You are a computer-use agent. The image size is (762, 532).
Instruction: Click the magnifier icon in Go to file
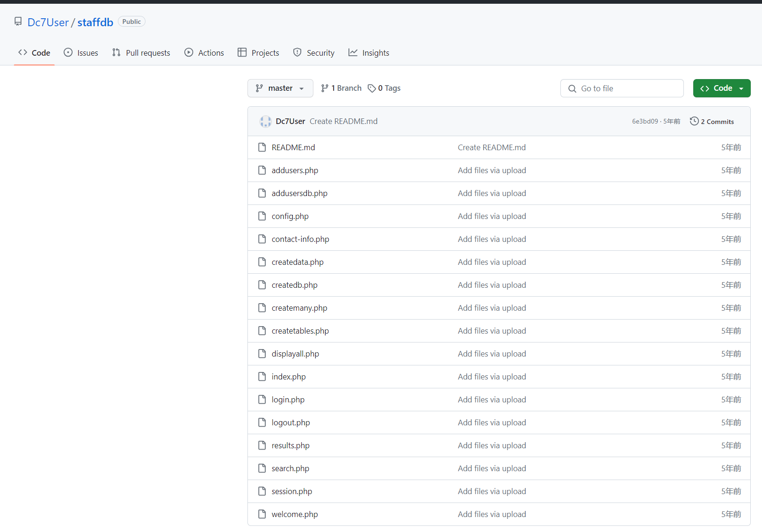pos(572,88)
